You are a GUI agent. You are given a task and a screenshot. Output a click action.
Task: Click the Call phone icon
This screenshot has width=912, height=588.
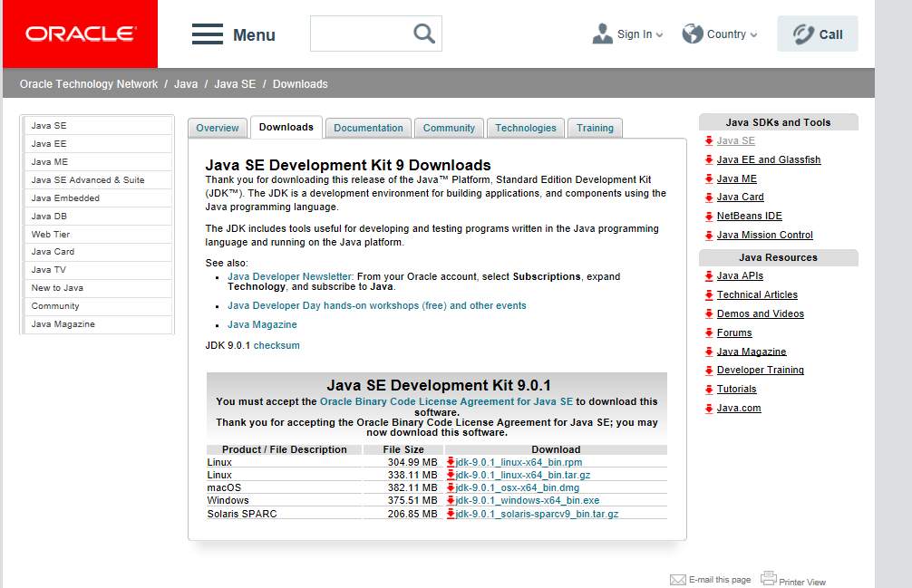click(x=803, y=34)
